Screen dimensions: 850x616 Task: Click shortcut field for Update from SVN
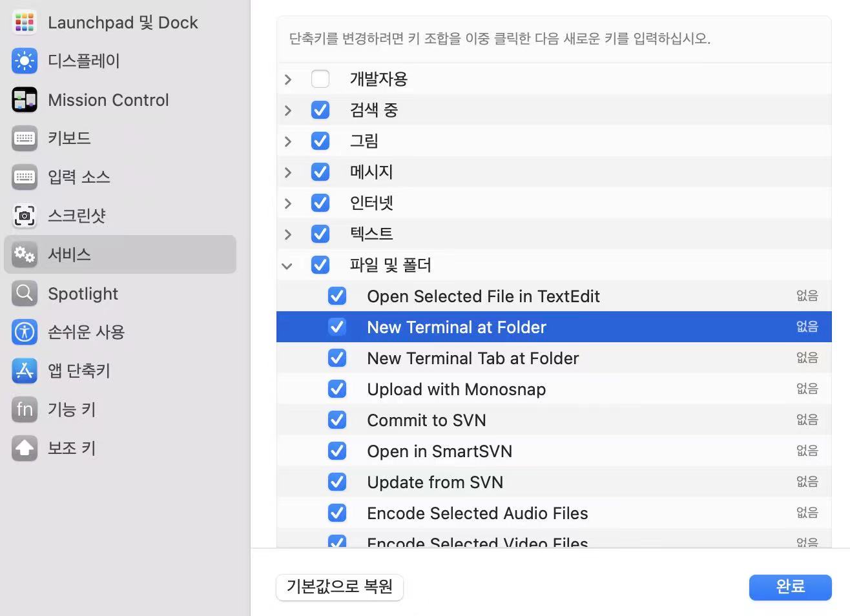(807, 482)
